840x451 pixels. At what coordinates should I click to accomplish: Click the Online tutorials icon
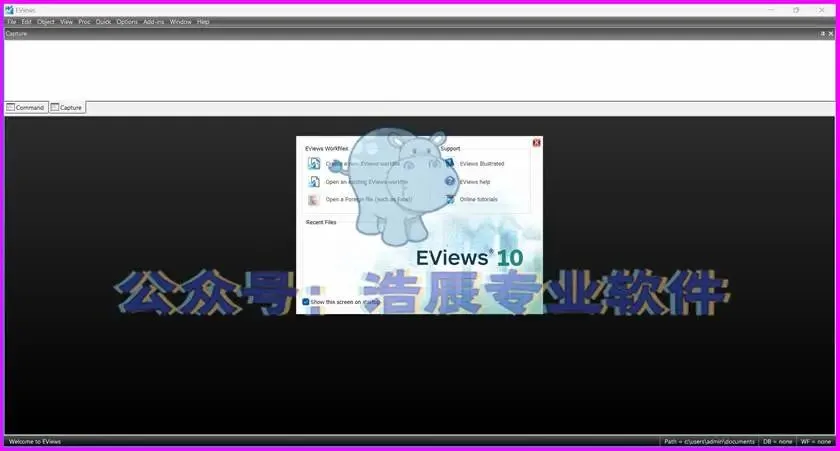click(450, 199)
